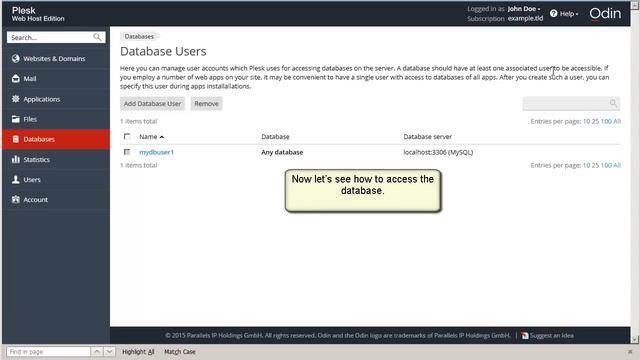640x360 pixels.
Task: Open the John Doe account dropdown
Action: 524,9
